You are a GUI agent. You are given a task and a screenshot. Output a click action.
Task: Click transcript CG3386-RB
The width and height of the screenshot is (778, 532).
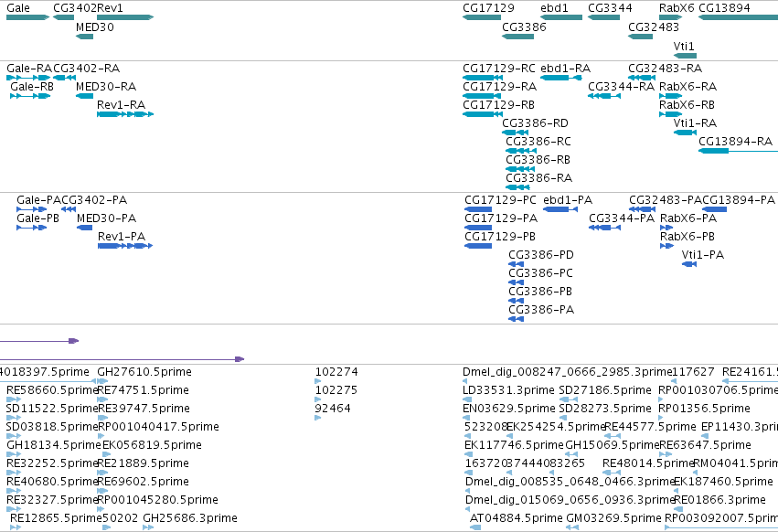520,169
